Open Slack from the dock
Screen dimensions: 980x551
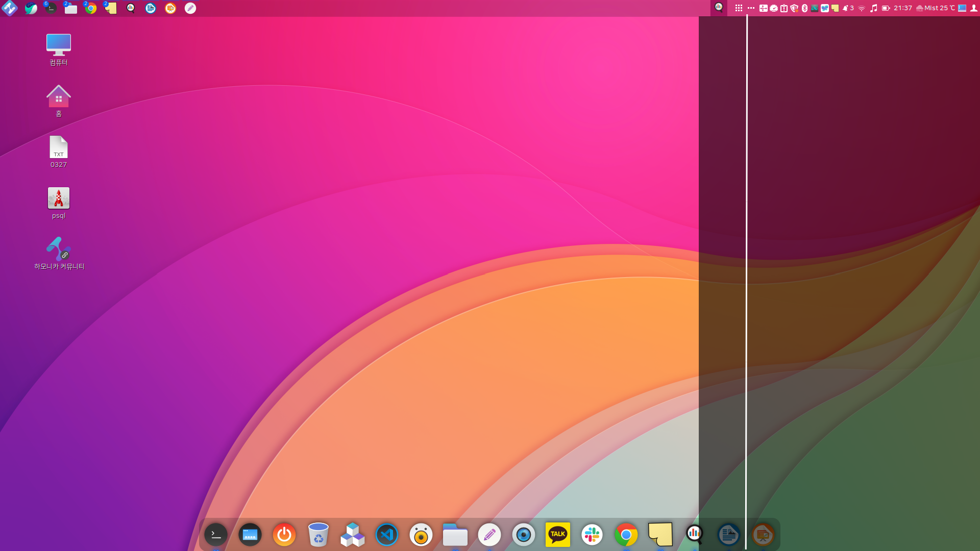592,535
